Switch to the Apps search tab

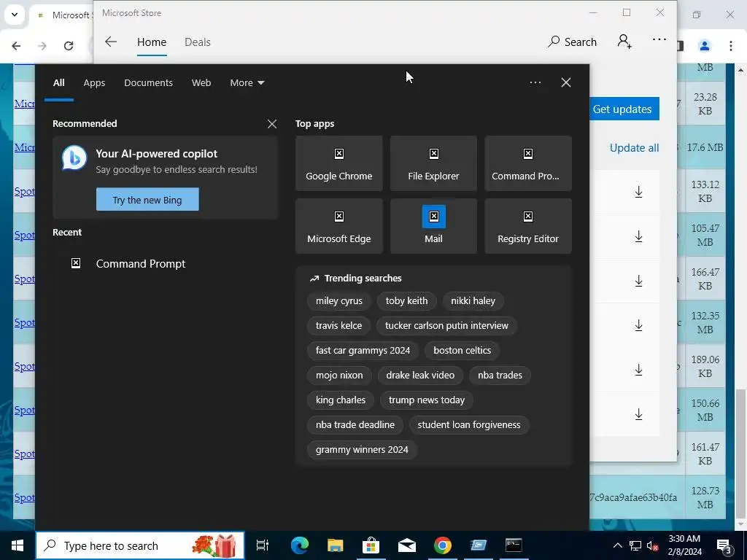click(94, 83)
